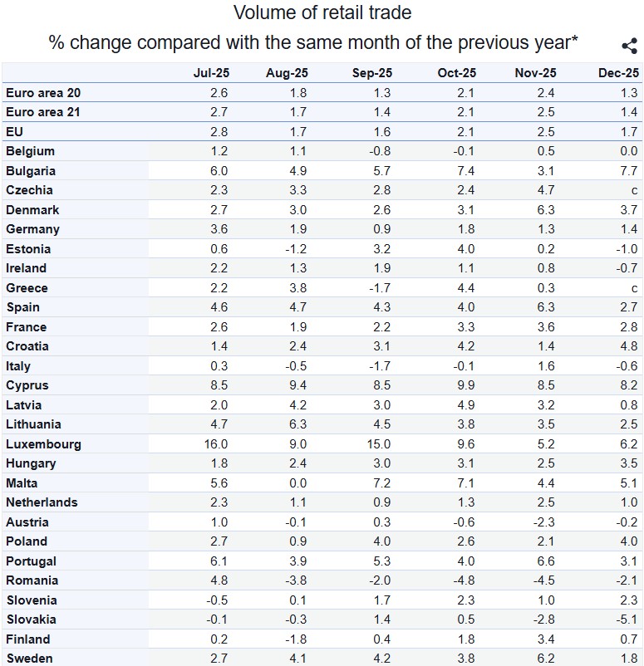Select the Jul-25 column header
The image size is (644, 666).
pos(210,73)
